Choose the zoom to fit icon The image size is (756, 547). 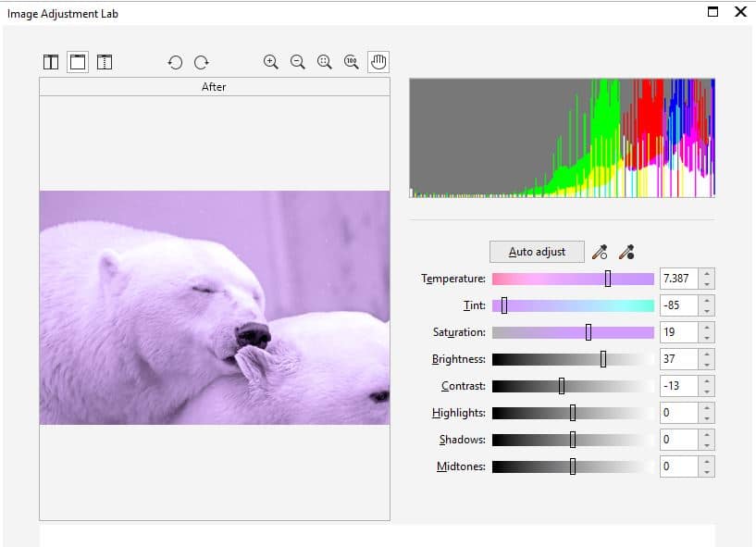pyautogui.click(x=325, y=62)
